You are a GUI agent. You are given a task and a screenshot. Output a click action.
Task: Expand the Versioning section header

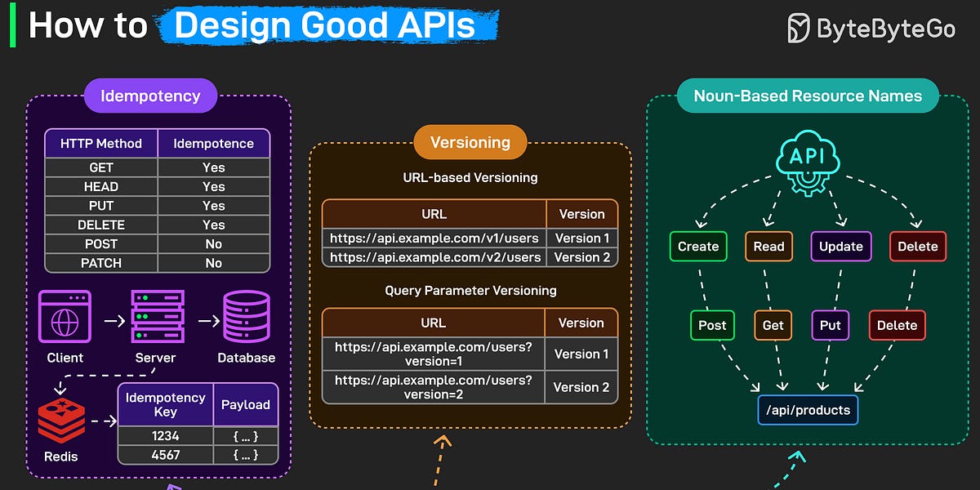click(470, 141)
